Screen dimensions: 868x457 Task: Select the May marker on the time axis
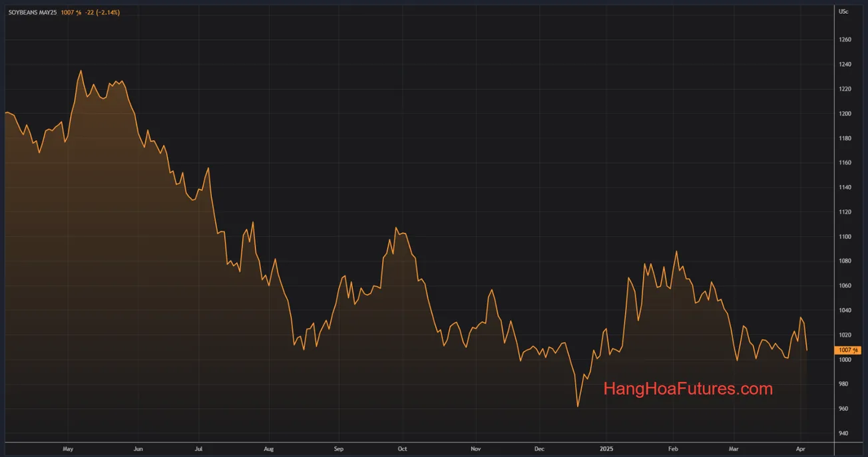pos(67,449)
